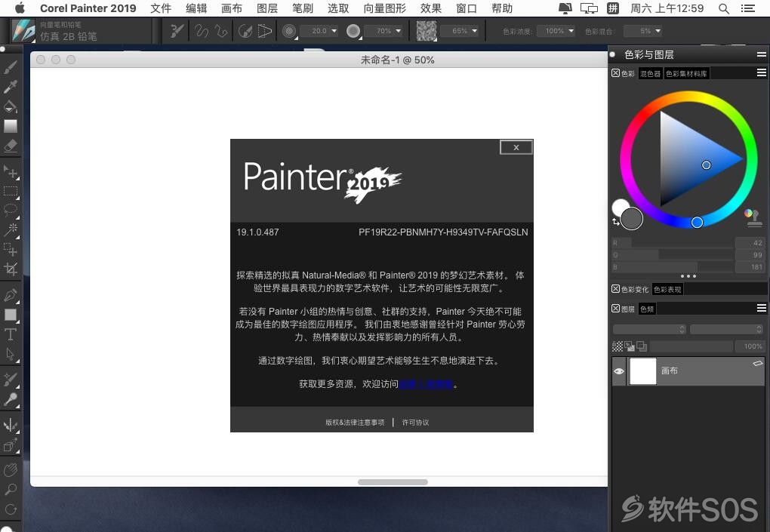Click the align to path icon
Image resolution: width=770 pixels, height=532 pixels.
pyautogui.click(x=245, y=31)
